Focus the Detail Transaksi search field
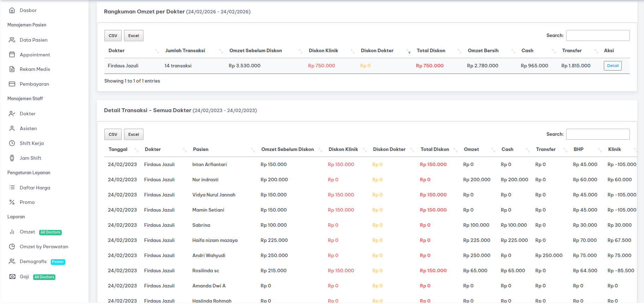Image resolution: width=644 pixels, height=304 pixels. [x=597, y=134]
